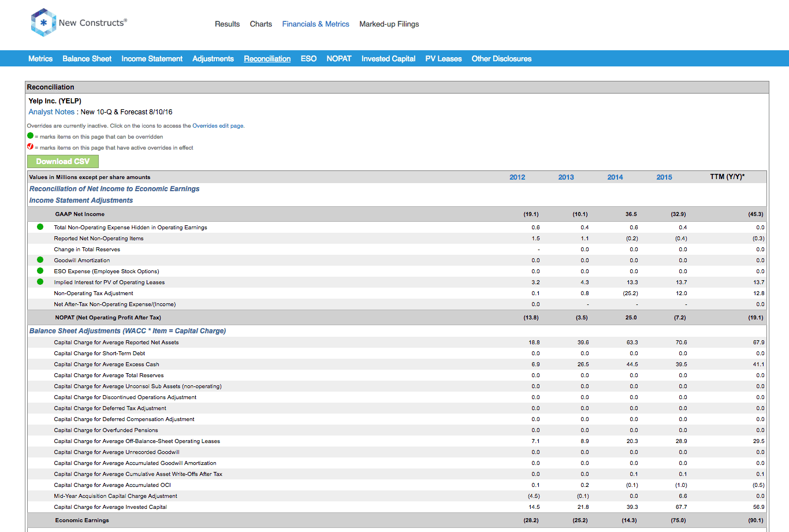Switch to the Balance Sheet tab

(87, 59)
